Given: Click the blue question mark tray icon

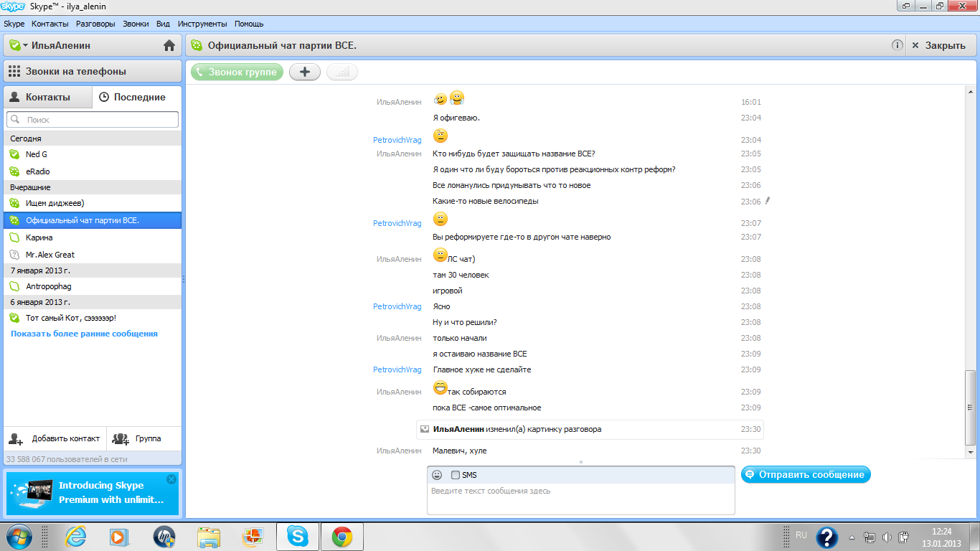Looking at the screenshot, I should (827, 537).
